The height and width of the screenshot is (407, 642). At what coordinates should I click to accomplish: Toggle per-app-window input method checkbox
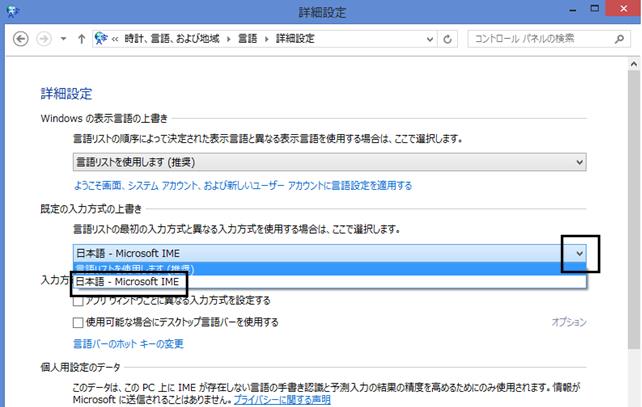pyautogui.click(x=78, y=302)
